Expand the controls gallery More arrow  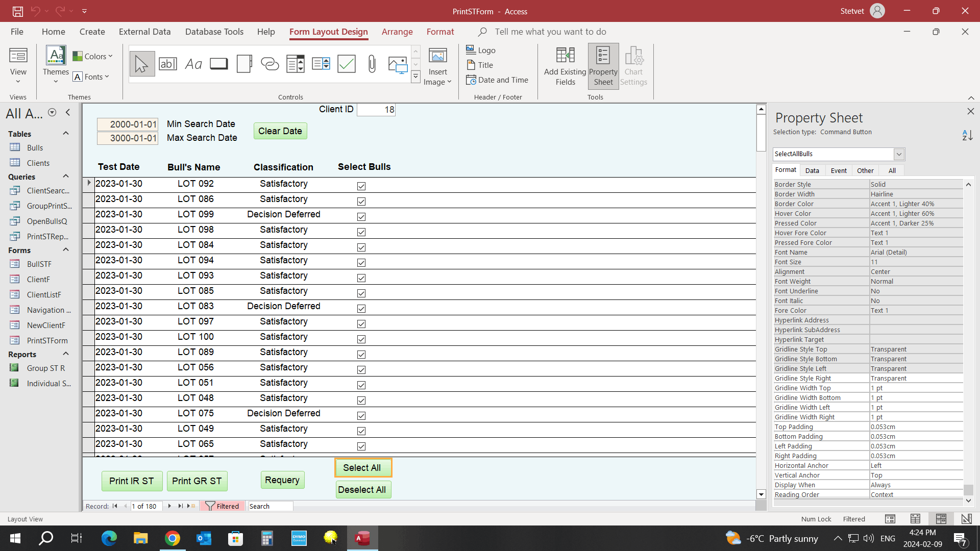coord(415,77)
